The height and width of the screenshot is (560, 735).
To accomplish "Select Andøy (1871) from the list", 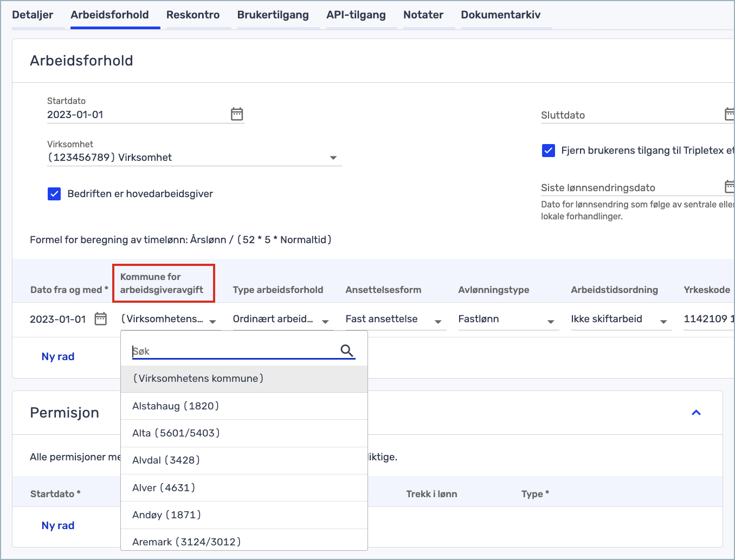I will (244, 515).
